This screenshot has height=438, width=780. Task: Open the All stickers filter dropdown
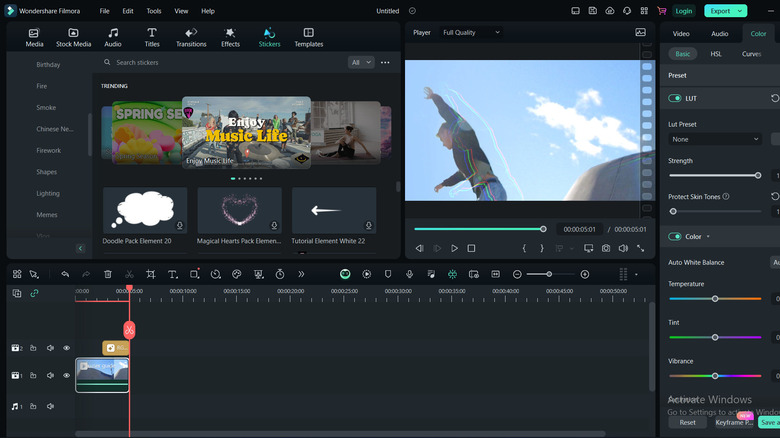pyautogui.click(x=361, y=62)
